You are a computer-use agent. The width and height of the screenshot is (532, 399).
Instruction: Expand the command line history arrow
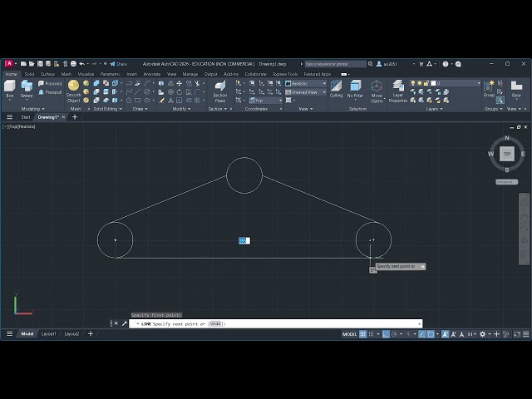(419, 323)
